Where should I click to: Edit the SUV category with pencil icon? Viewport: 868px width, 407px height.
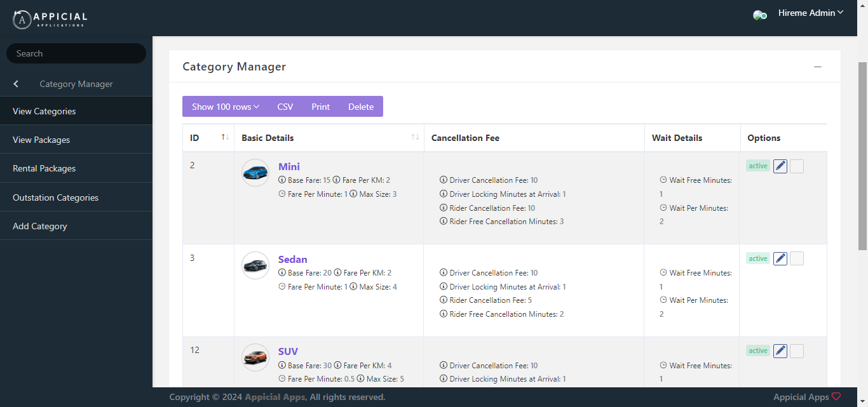point(780,351)
